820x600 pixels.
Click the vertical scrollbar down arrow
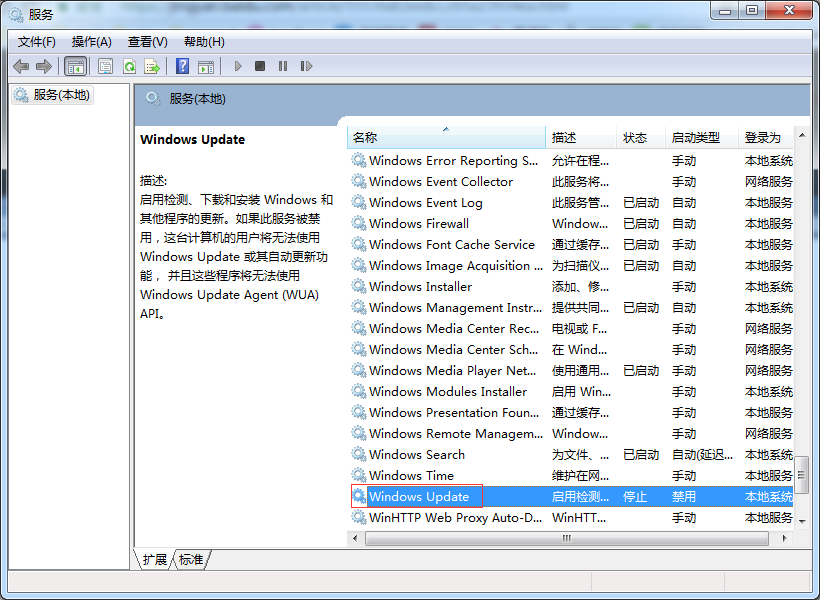(x=802, y=521)
